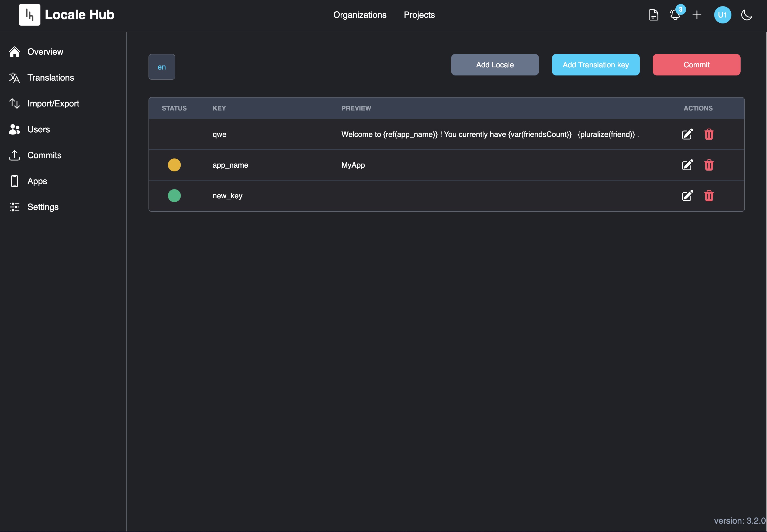Click the STATUS column header

[x=174, y=108]
